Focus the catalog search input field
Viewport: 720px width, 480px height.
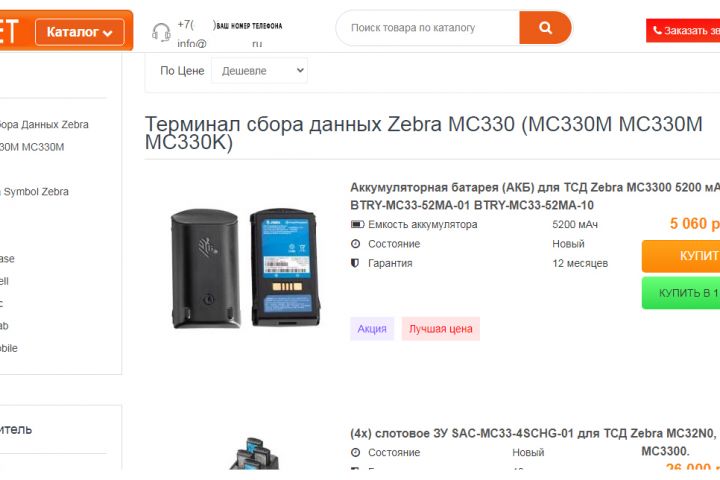pyautogui.click(x=428, y=28)
